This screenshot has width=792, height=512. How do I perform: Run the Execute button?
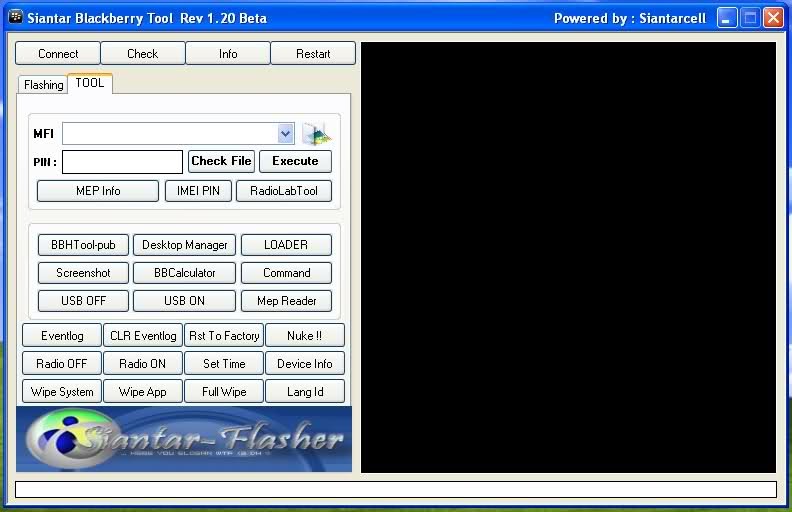pyautogui.click(x=295, y=161)
